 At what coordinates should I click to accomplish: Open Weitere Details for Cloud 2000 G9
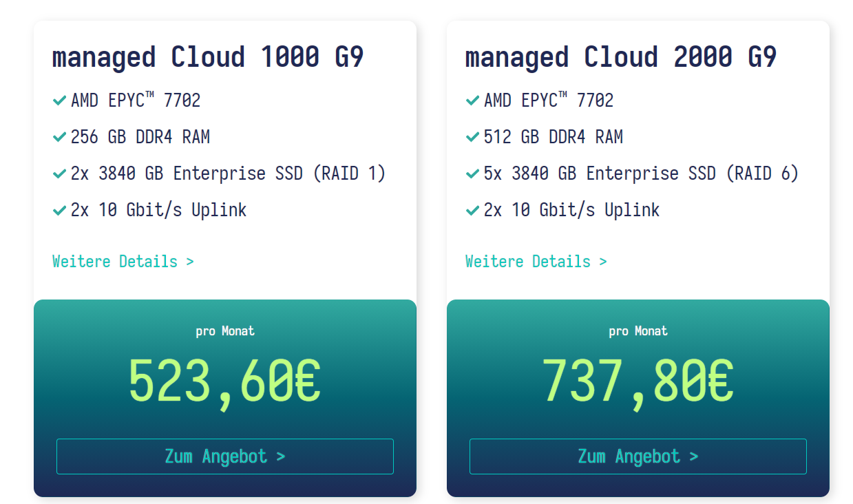click(x=536, y=262)
